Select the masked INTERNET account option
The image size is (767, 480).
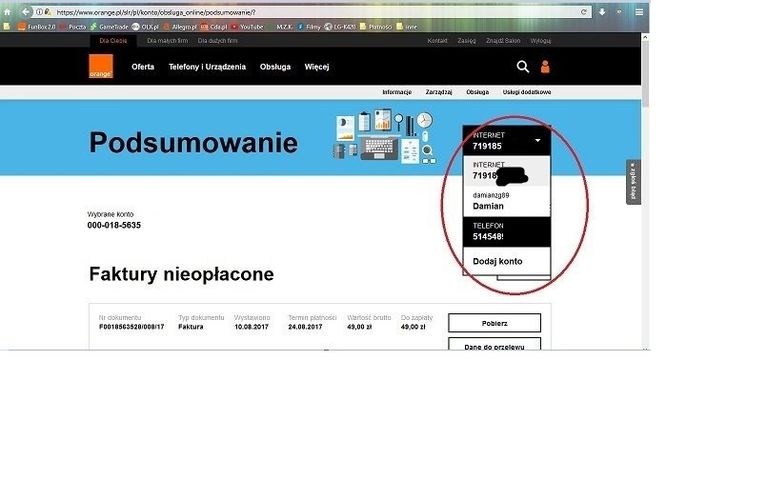pyautogui.click(x=507, y=171)
